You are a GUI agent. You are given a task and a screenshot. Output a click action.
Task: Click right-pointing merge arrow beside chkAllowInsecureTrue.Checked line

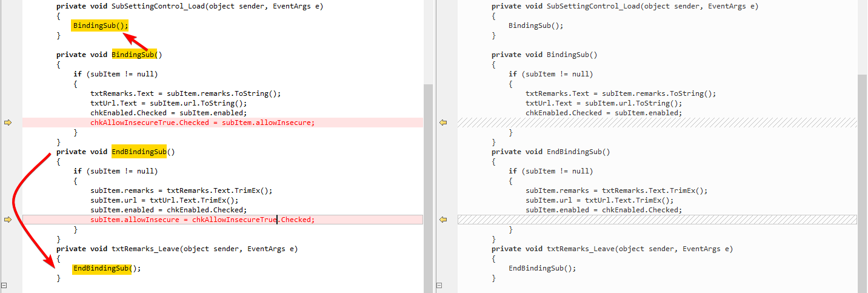pyautogui.click(x=8, y=123)
